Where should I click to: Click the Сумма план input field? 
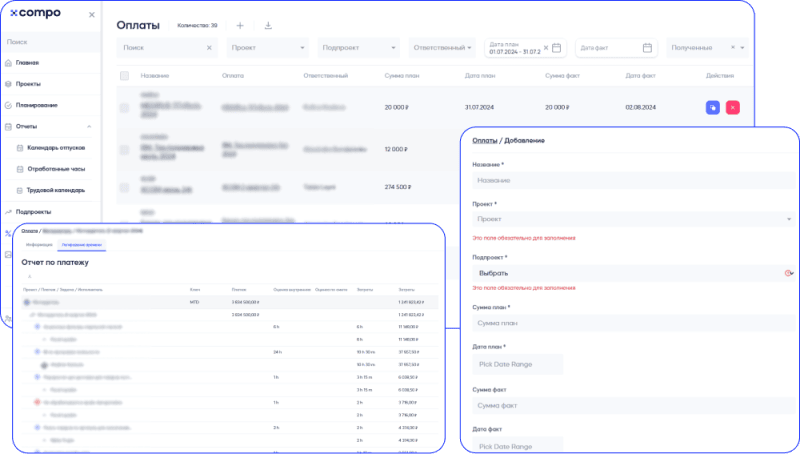[633, 323]
